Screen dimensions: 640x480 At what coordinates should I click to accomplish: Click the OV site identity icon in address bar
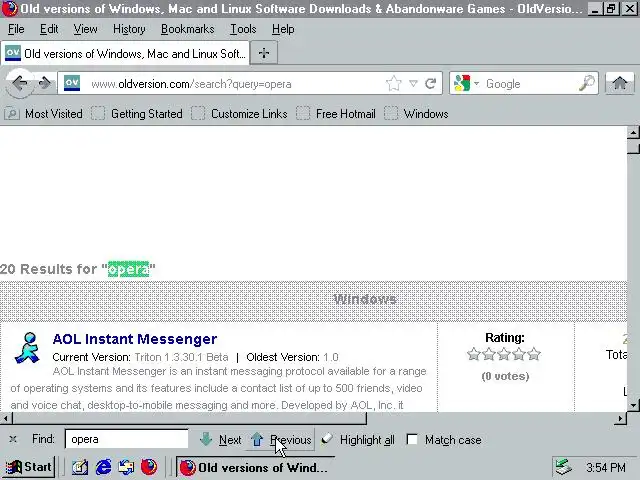click(72, 83)
